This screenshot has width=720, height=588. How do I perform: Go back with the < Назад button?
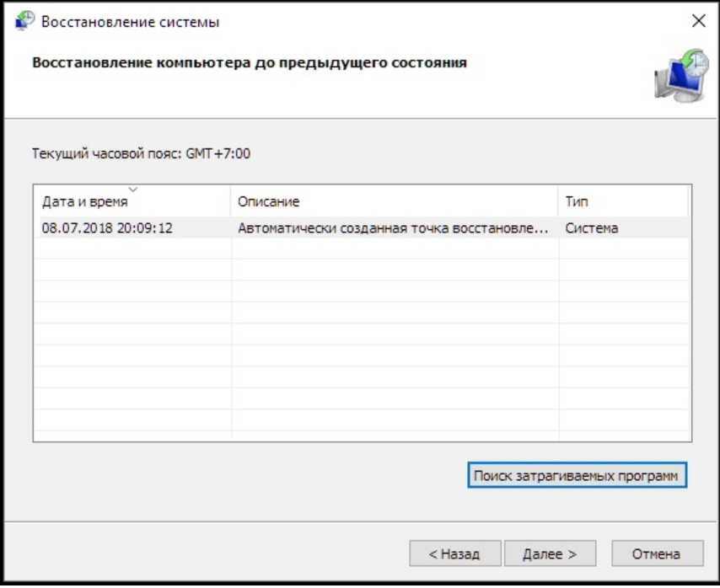coord(454,553)
